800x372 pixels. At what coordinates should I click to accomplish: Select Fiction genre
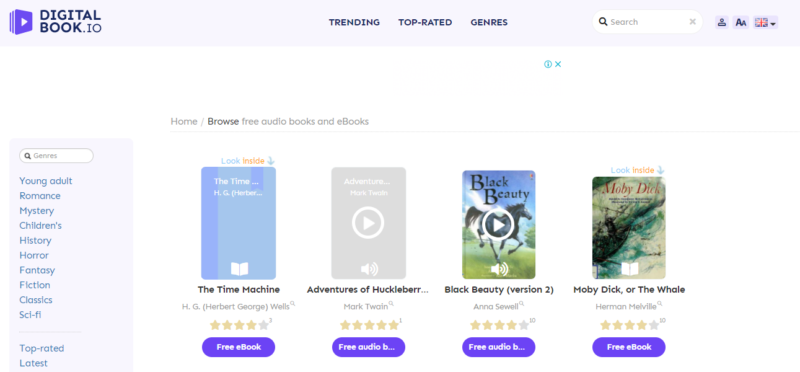coord(35,285)
